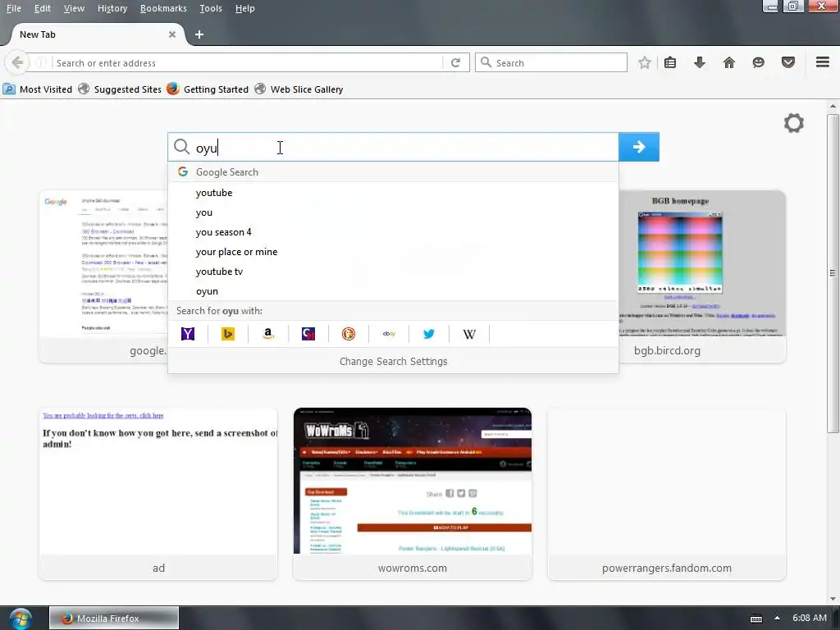Search with Bing engine icon
This screenshot has width=840, height=630.
click(228, 334)
